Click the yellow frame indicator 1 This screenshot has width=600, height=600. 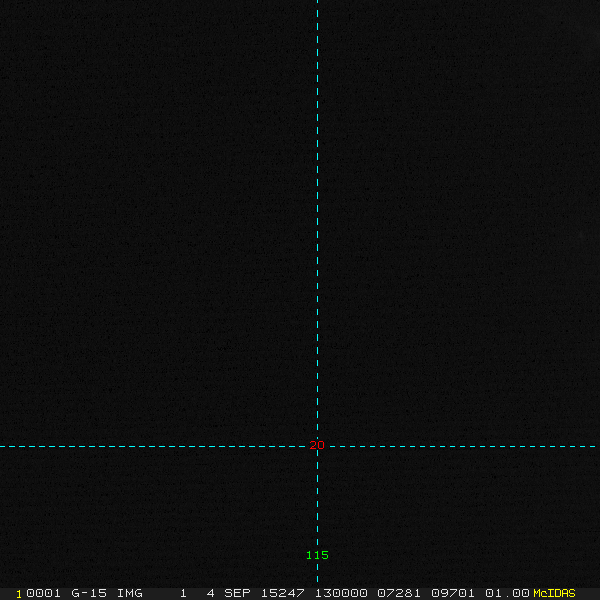pyautogui.click(x=19, y=594)
